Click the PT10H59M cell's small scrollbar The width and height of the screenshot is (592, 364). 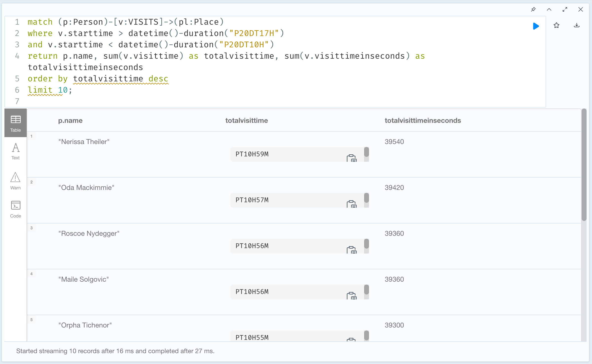[367, 152]
